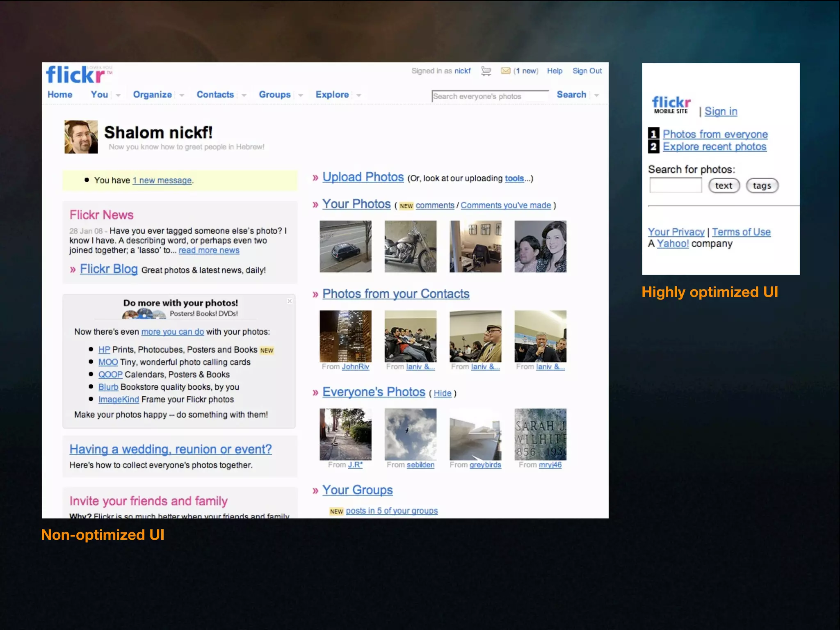Open the couple portrait thumbnail
840x630 pixels.
(541, 247)
